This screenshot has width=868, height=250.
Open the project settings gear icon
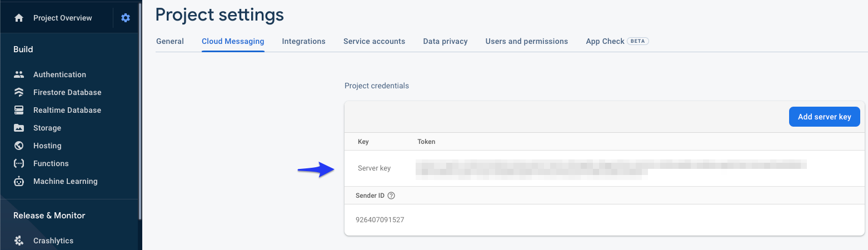click(x=126, y=18)
